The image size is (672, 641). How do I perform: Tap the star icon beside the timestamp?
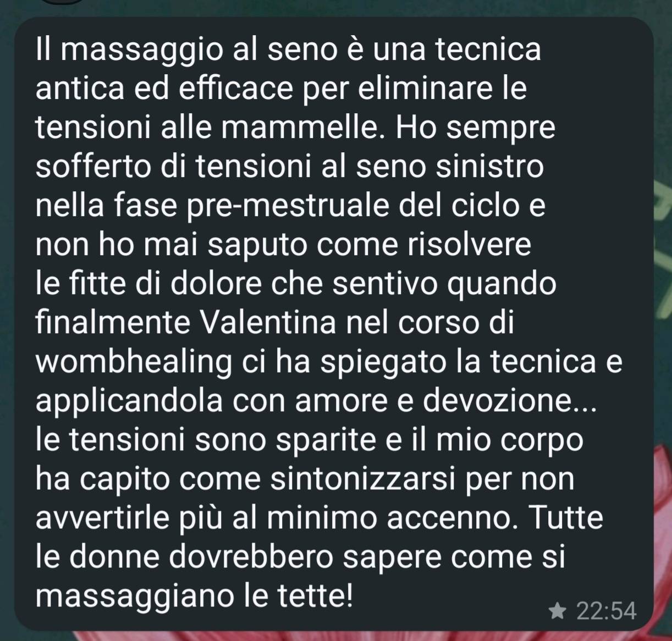coord(558,610)
